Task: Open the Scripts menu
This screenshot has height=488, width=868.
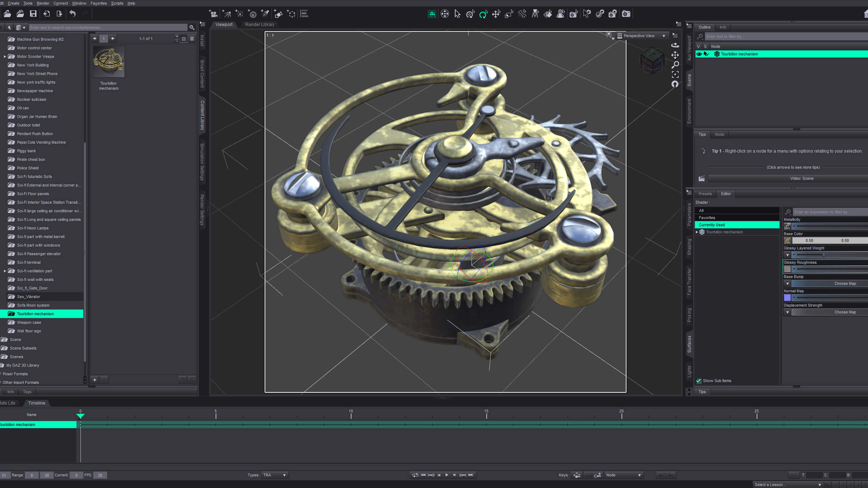Action: (117, 3)
